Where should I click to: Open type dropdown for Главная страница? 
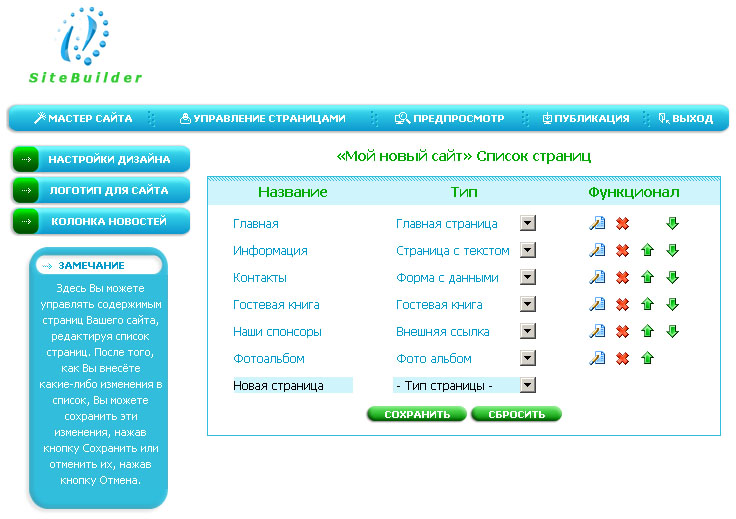pyautogui.click(x=528, y=223)
